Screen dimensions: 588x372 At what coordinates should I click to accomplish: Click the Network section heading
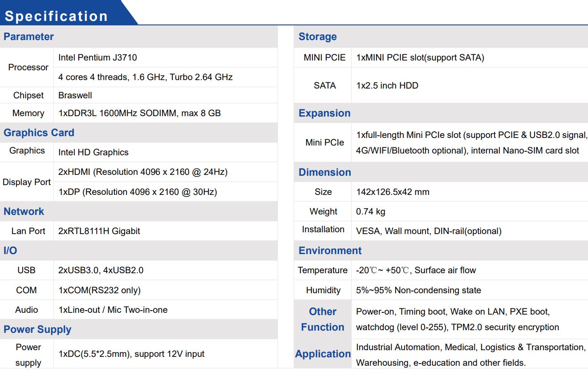pos(24,211)
